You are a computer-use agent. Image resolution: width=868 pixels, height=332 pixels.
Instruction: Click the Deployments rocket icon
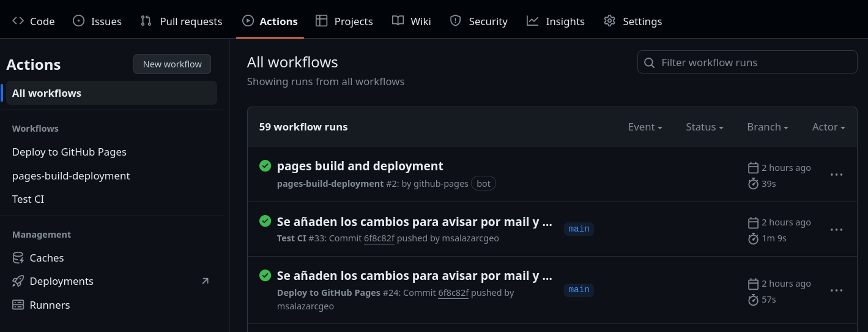tap(18, 281)
